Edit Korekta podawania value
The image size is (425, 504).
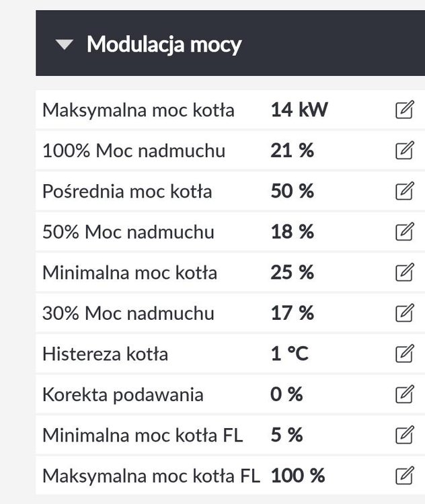click(403, 394)
